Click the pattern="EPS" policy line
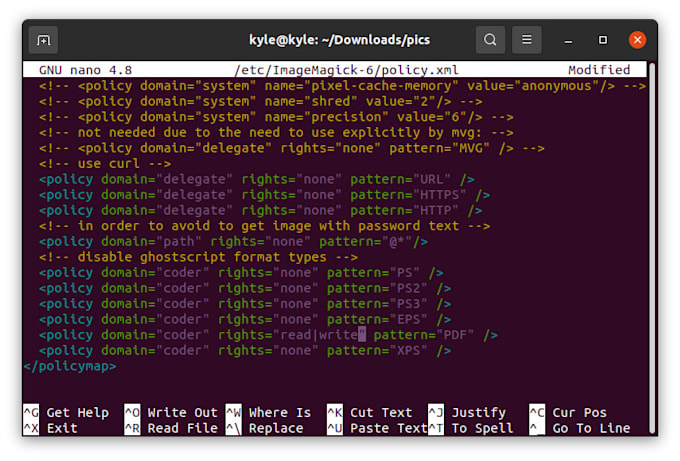The image size is (680, 461). coord(245,319)
